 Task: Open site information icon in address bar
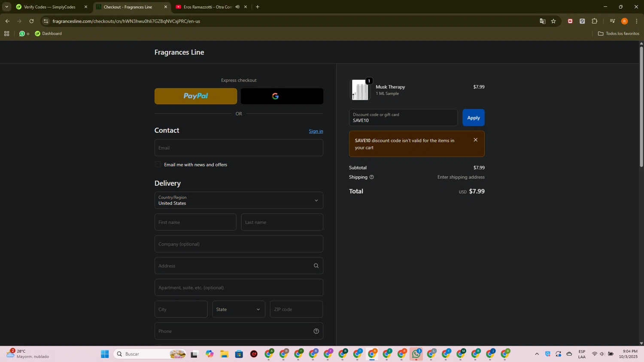pos(46,21)
